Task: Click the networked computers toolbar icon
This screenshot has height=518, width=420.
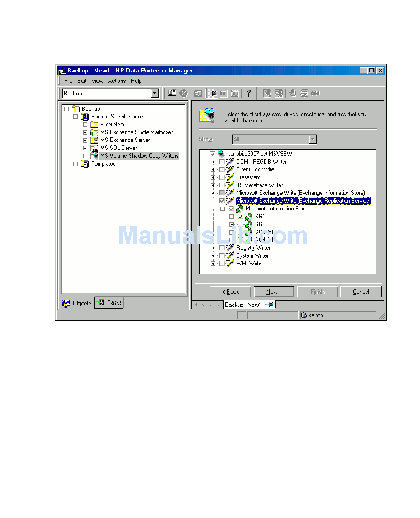Action: 172,94
